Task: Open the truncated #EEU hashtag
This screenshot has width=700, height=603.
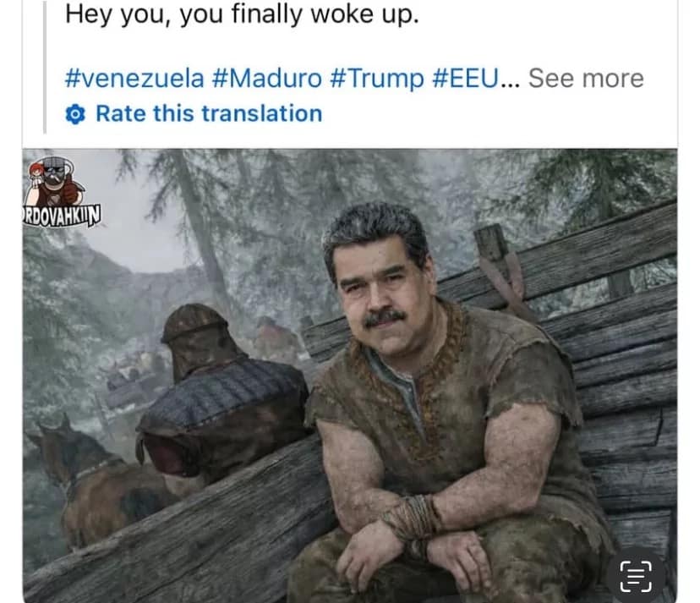Action: coord(465,79)
